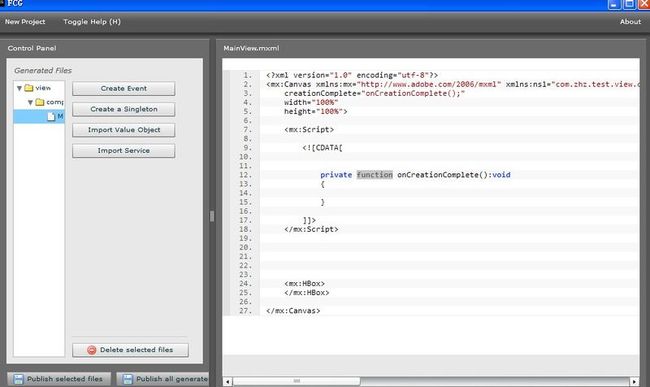Select the view folder icon in tree
This screenshot has height=387, width=650.
(29, 88)
